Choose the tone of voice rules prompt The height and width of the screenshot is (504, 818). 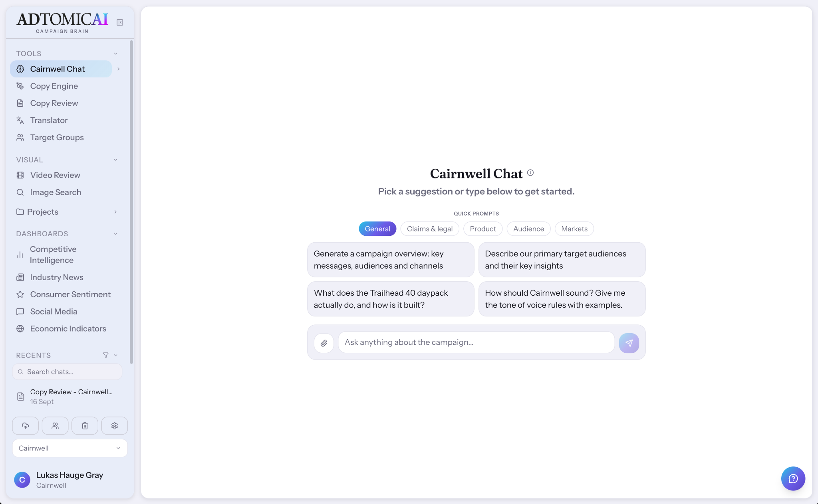coord(562,299)
